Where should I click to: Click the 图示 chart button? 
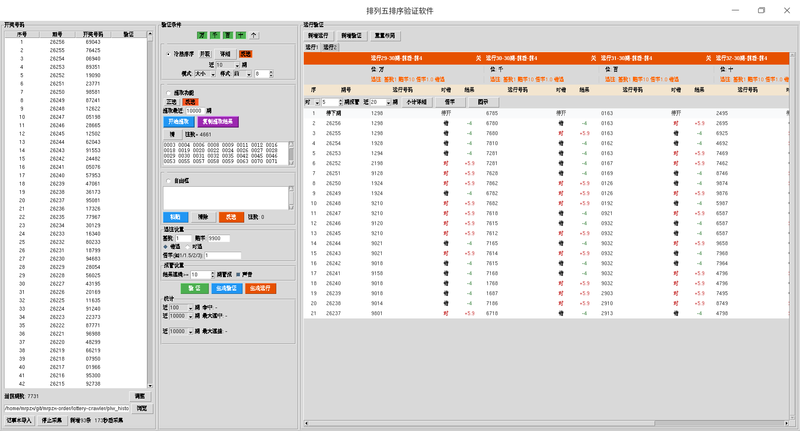click(x=483, y=102)
